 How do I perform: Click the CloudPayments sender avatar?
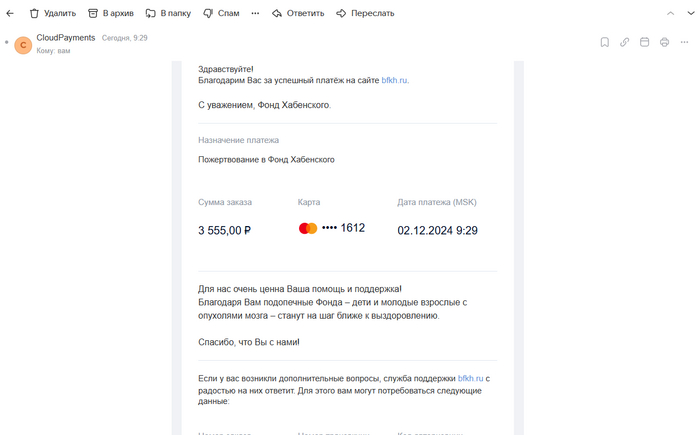[x=23, y=44]
